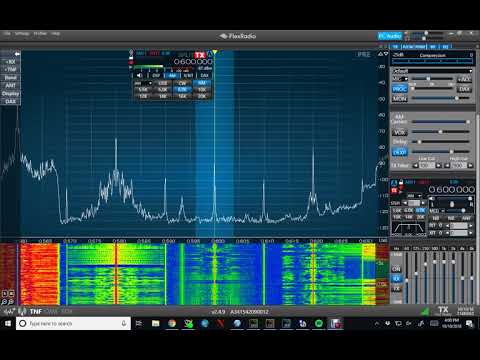480x360 pixels.
Task: Click the PC Audio button
Action: tap(390, 36)
